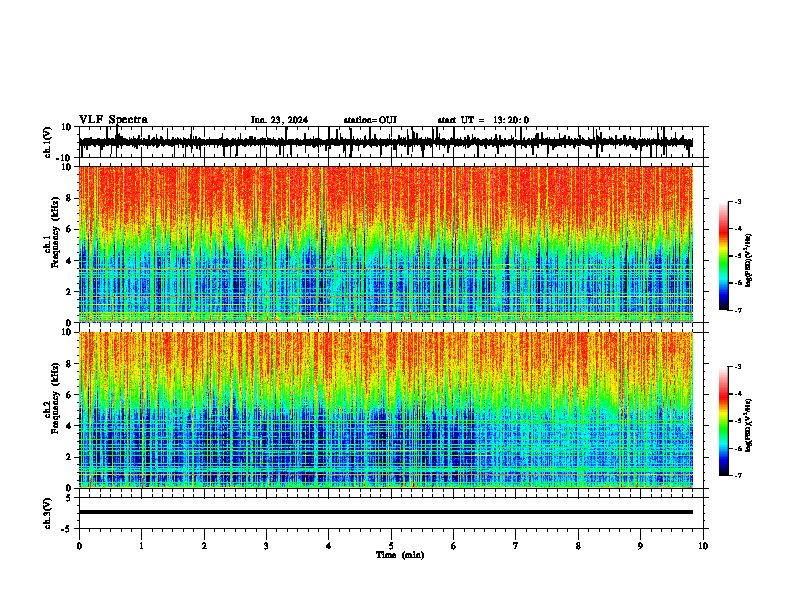792x612 pixels.
Task: Click time axis tick label "10"
Action: (703, 546)
